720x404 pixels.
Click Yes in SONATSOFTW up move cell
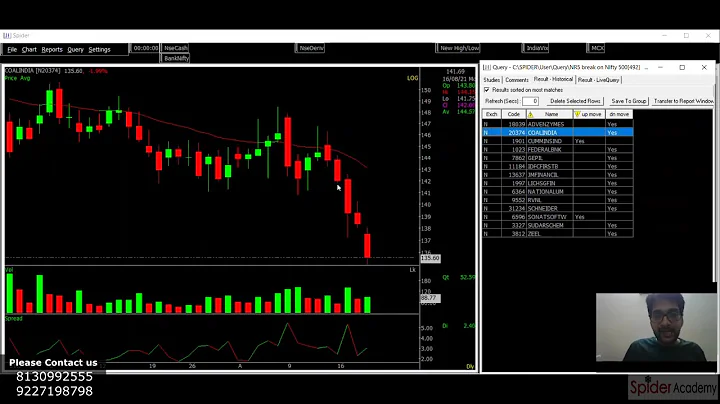point(579,217)
